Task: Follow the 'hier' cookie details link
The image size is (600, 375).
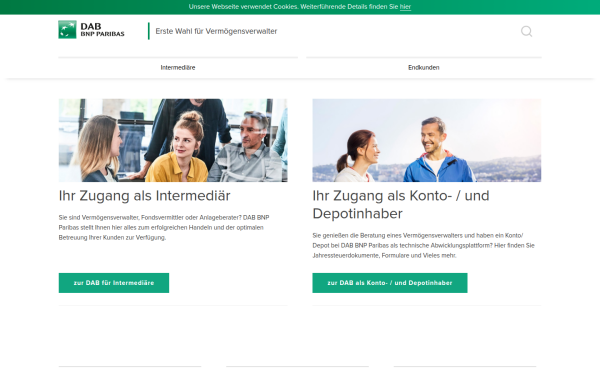Action: [405, 7]
